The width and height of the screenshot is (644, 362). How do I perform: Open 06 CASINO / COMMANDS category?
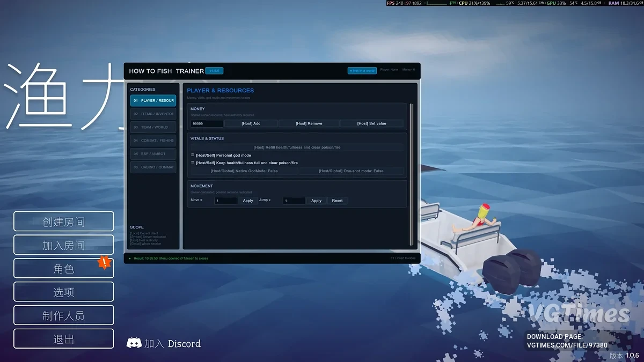(x=153, y=167)
